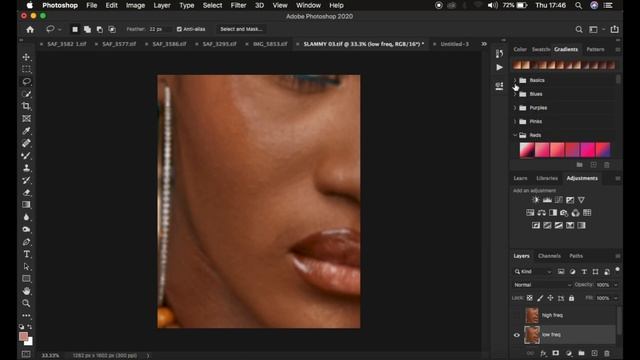
Task: Toggle lock all on layer
Action: point(571,298)
